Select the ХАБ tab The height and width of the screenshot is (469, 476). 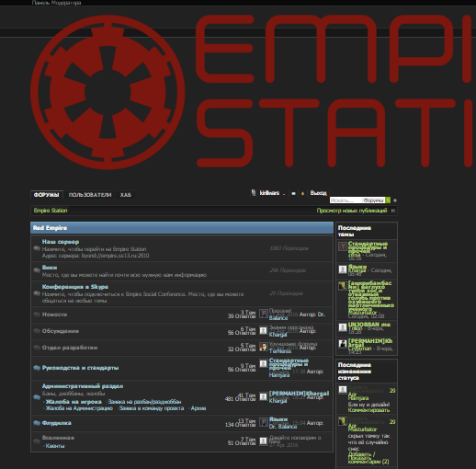point(126,195)
